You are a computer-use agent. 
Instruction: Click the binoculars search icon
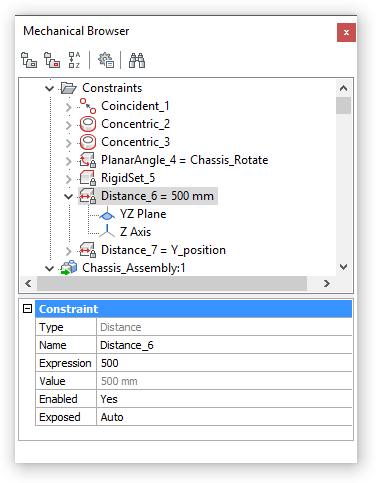(137, 60)
